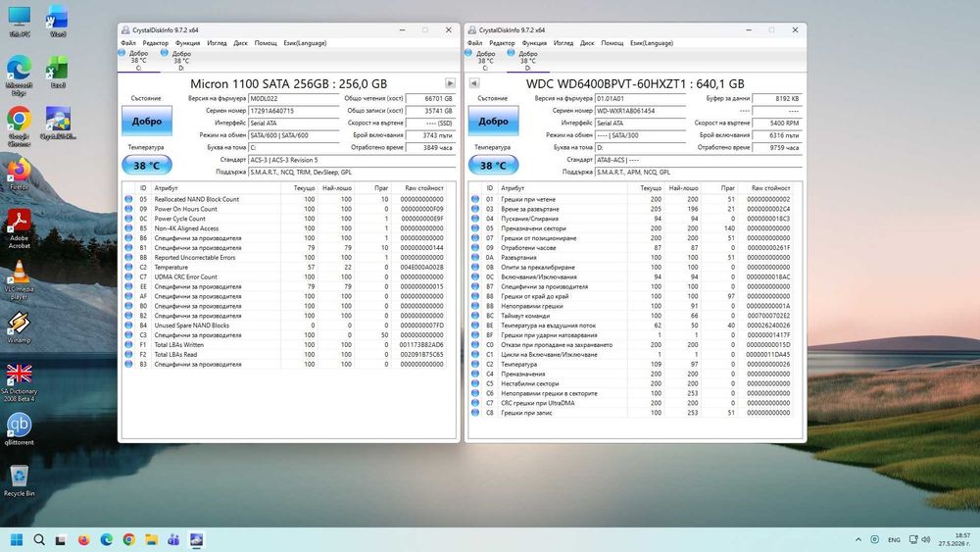Open Диск menu in right CrystalDiskInfo window

pyautogui.click(x=587, y=43)
